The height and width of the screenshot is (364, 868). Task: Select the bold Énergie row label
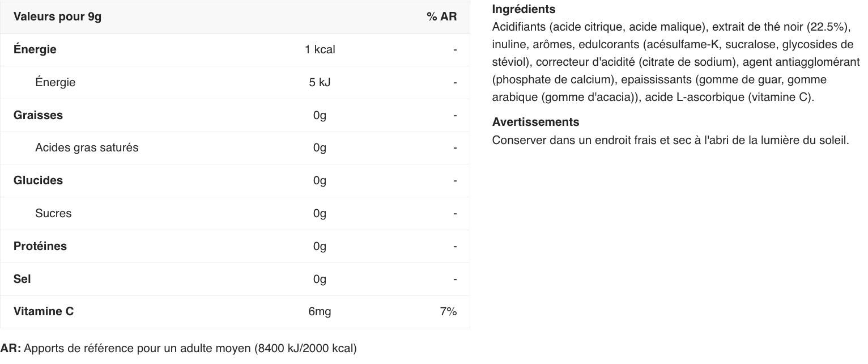pos(35,49)
